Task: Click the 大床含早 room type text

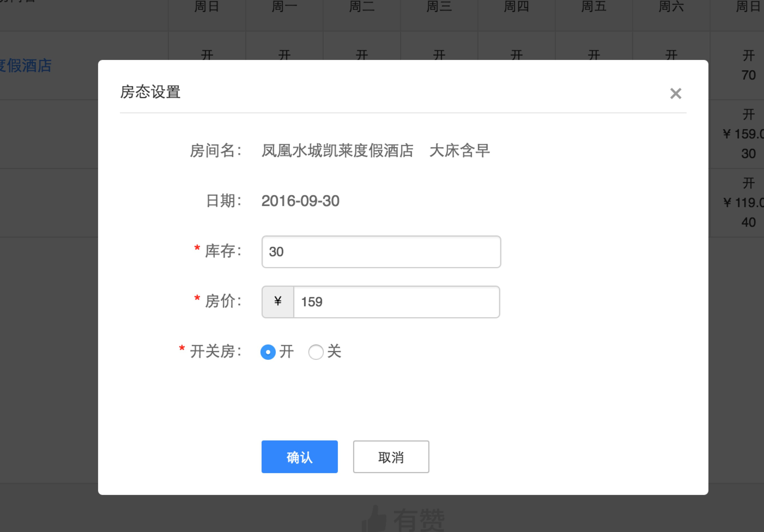Action: (460, 150)
